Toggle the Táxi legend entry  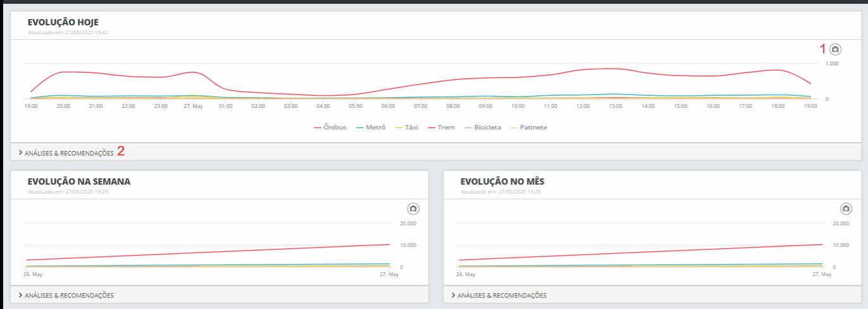[x=407, y=127]
